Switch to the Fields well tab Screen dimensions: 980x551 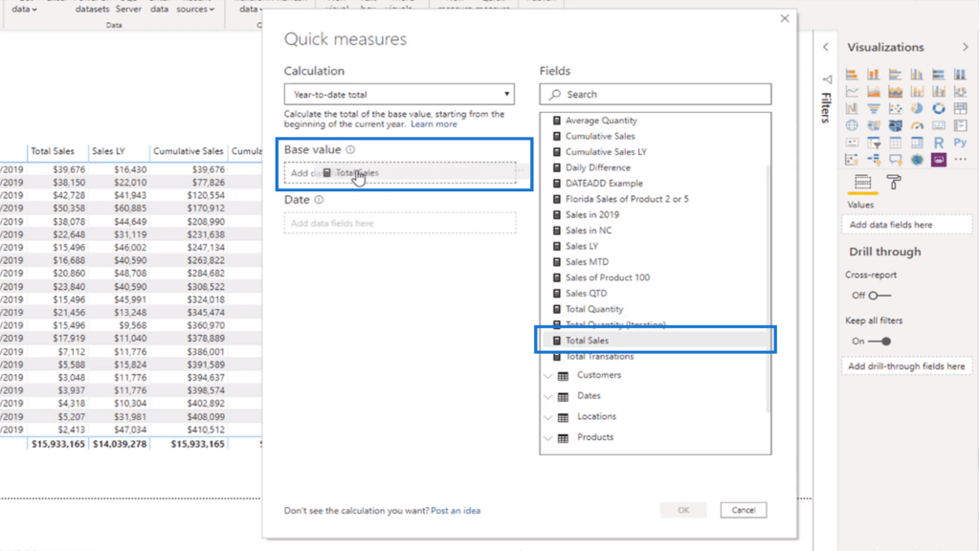point(863,183)
